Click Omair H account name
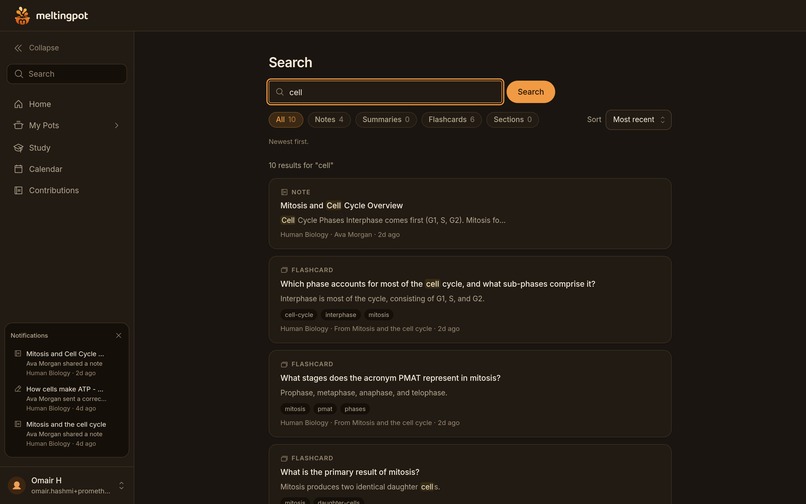Viewport: 806px width, 504px height. [x=46, y=480]
